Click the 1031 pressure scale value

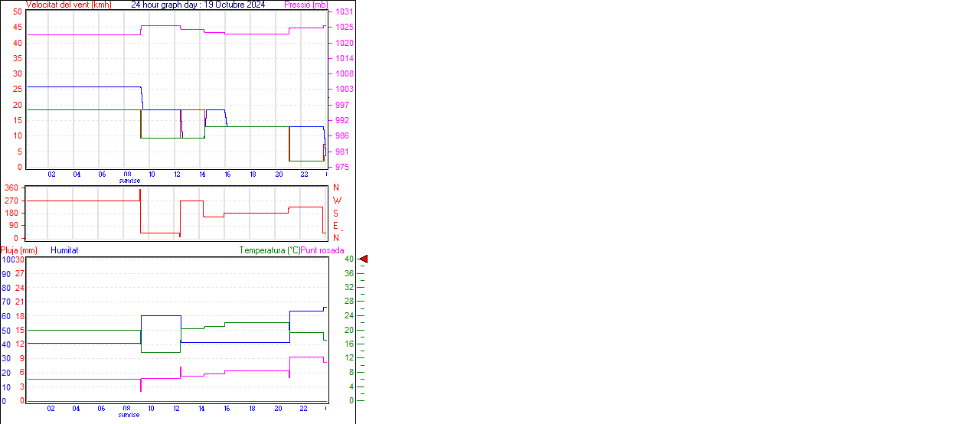pyautogui.click(x=345, y=12)
